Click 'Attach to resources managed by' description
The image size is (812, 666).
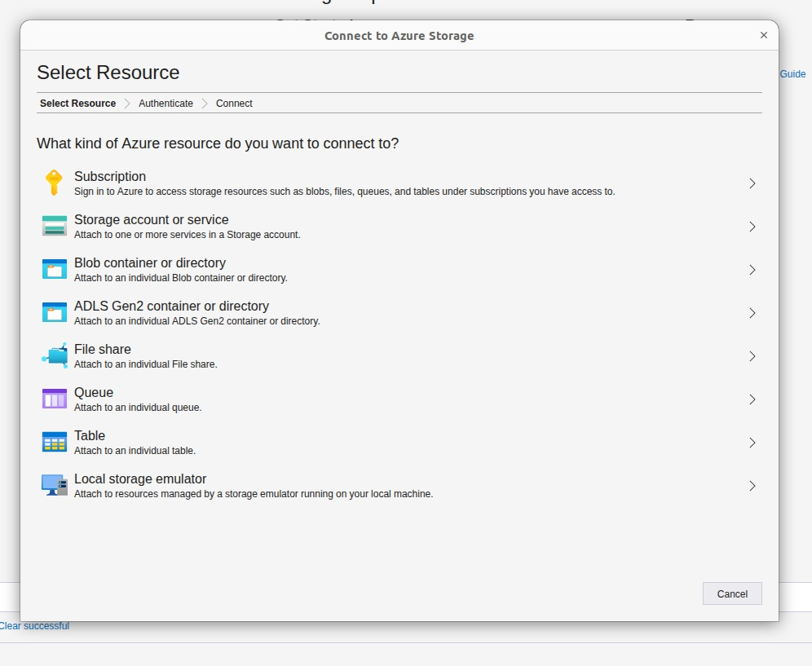[x=254, y=494]
